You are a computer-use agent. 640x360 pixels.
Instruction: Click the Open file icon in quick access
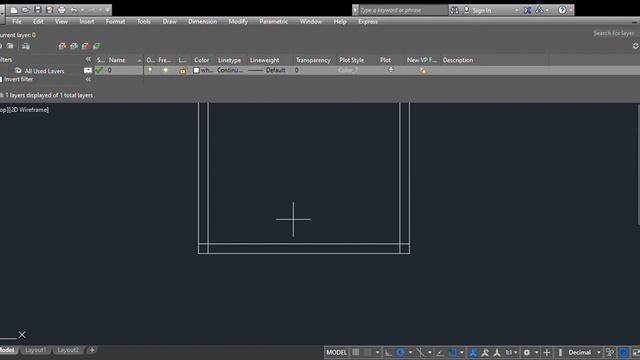point(25,10)
